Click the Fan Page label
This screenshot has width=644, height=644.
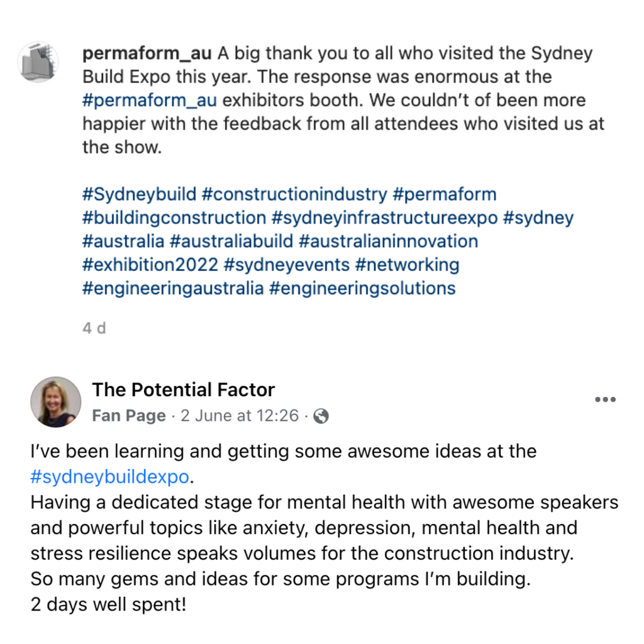coord(129,416)
